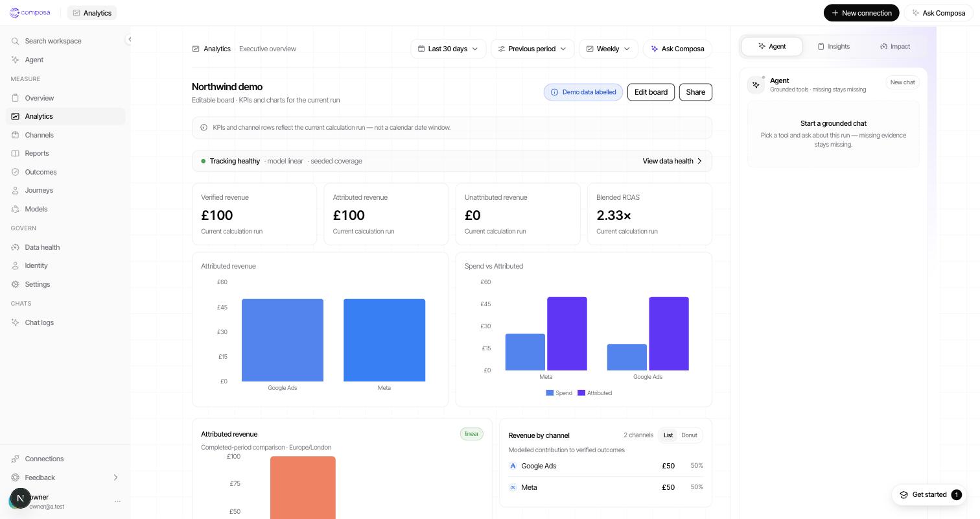Click the linear model badge
Screen dimensions: 980x519
pos(472,434)
